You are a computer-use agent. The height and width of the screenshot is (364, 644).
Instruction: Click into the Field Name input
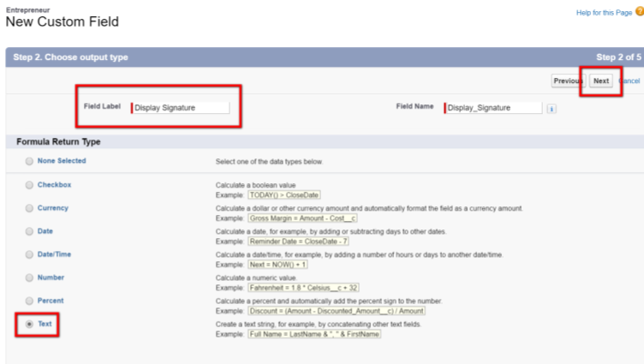(x=493, y=108)
